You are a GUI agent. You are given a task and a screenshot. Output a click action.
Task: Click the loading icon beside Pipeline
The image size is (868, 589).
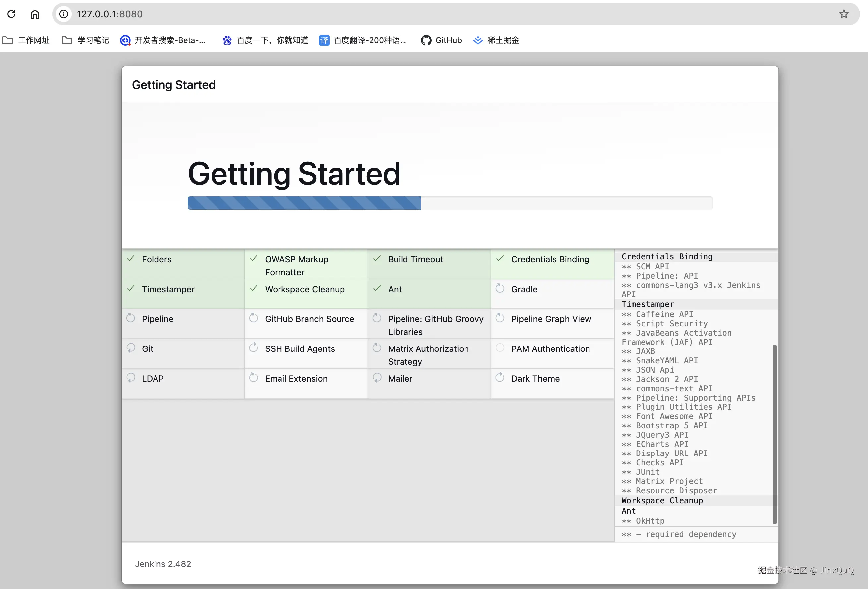tap(131, 318)
